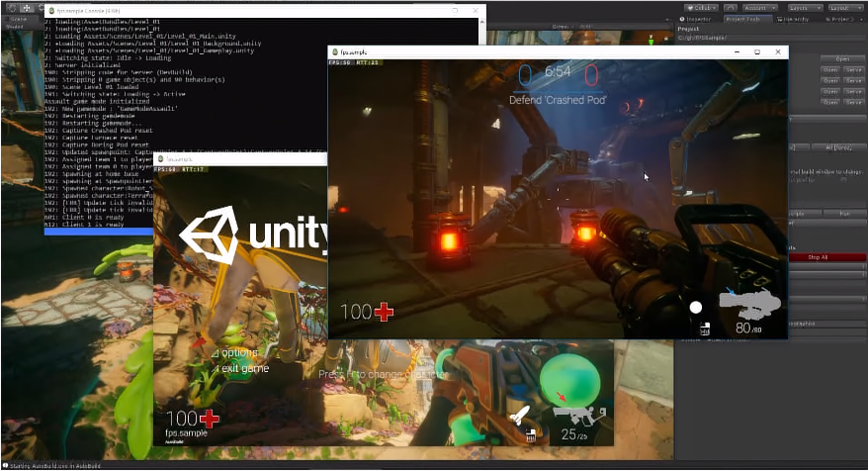Switch to the Inspector tab
Screen dimensions: 868x471
(695, 19)
